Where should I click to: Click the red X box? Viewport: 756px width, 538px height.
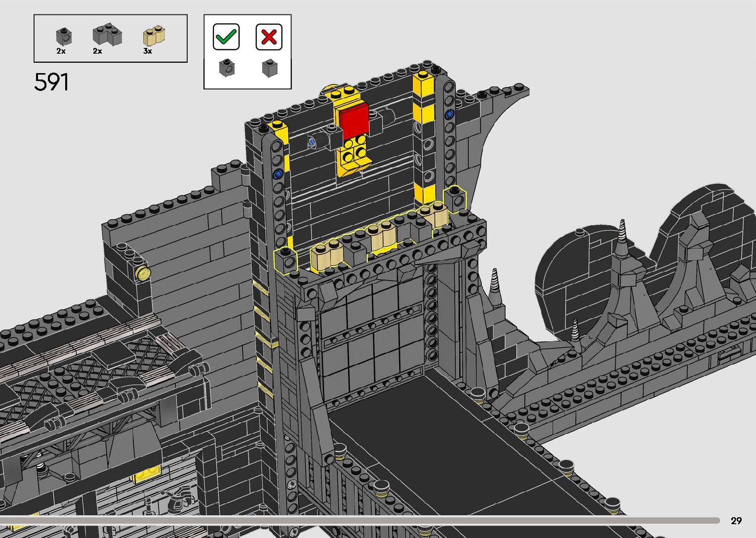coord(269,37)
